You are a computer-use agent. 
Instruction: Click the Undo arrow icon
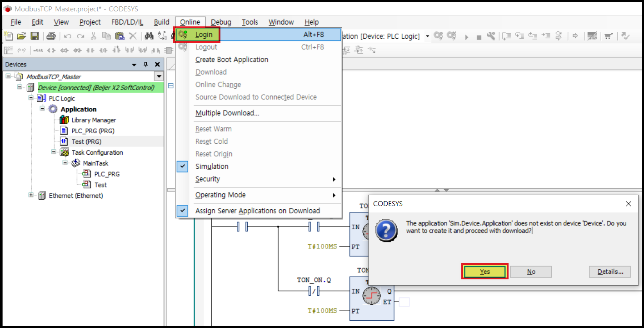[x=68, y=36]
